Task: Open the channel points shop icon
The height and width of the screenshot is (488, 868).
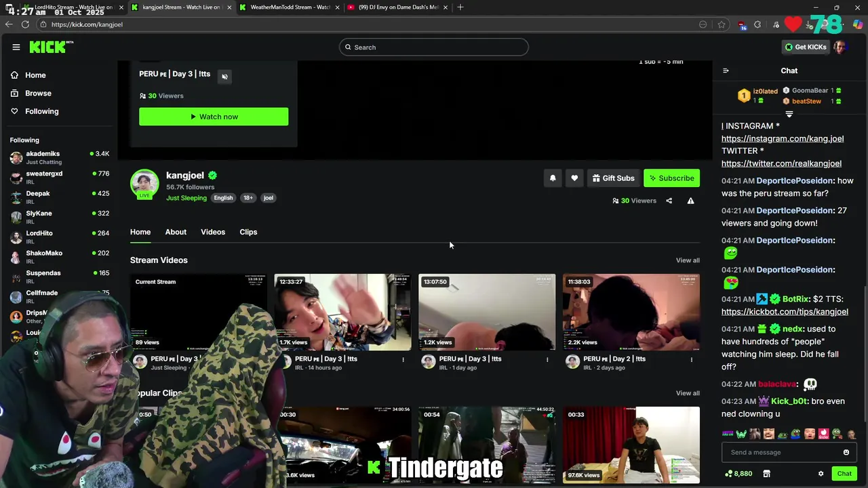Action: (767, 474)
